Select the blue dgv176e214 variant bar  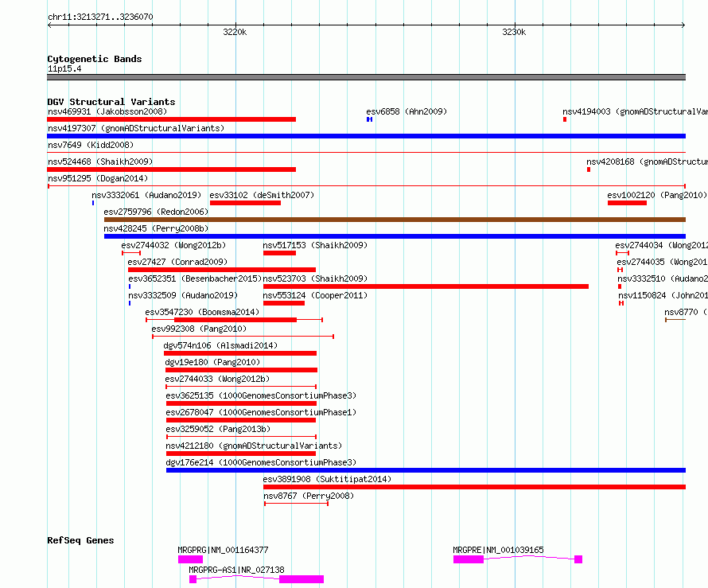pos(426,470)
